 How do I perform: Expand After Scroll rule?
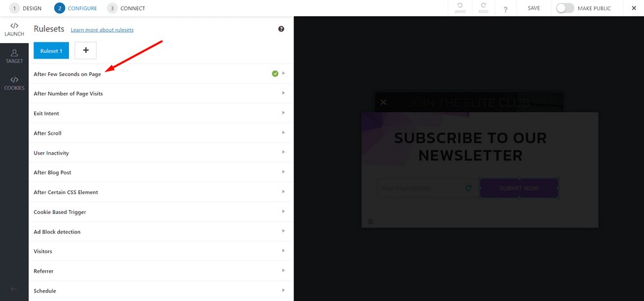(x=161, y=133)
